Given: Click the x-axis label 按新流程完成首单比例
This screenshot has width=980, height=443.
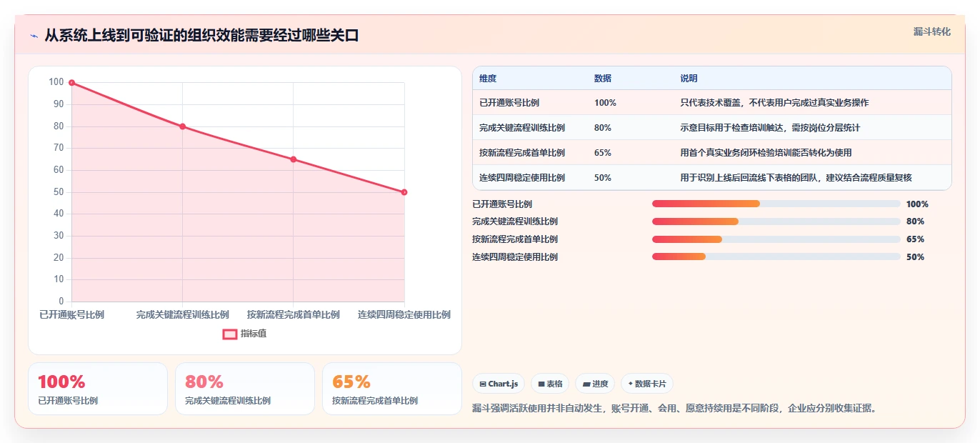Looking at the screenshot, I should coord(294,314).
